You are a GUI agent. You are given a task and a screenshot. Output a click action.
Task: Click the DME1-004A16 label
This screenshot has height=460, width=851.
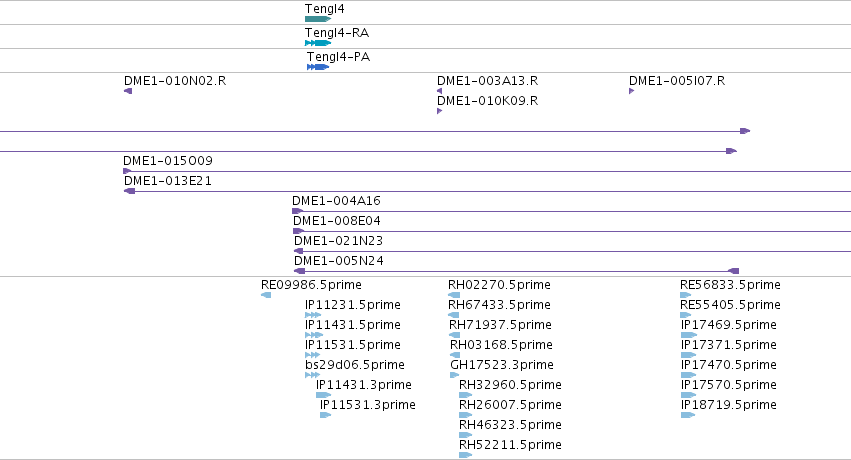pyautogui.click(x=336, y=201)
